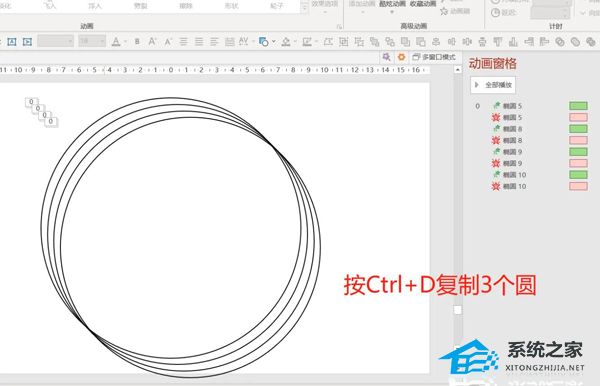Open the animation group dialog launcher

point(339,26)
